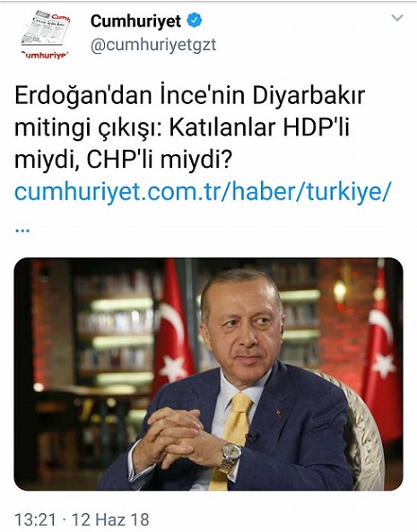Click the wristwatch in the photo

coord(230,457)
